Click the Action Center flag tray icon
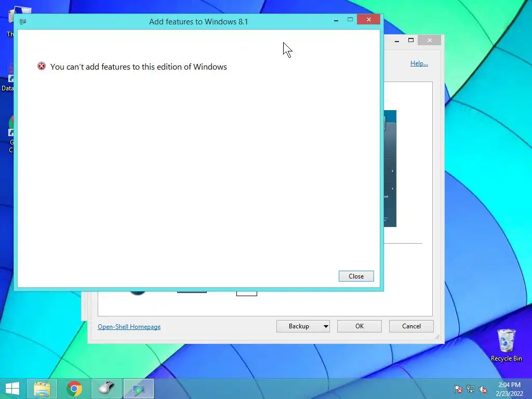This screenshot has width=532, height=399. 458,389
